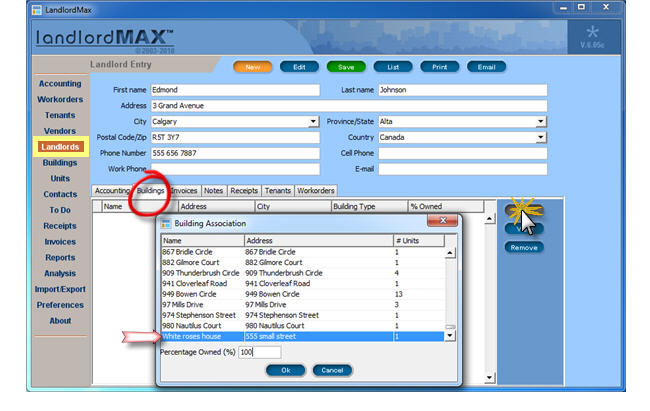Switch to the Invoices tab
This screenshot has width=650, height=411.
(x=184, y=191)
